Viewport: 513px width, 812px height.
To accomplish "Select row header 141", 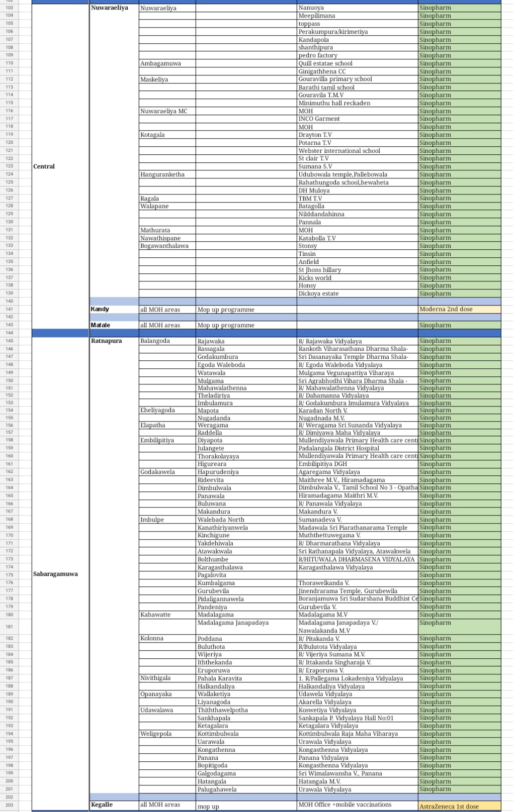I will 10,310.
